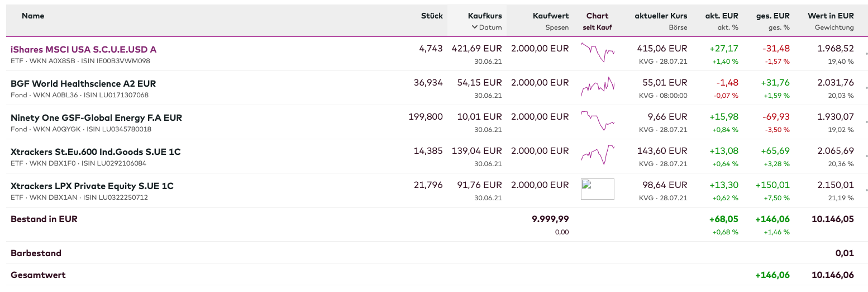This screenshot has height=292, width=868.
Task: Click the sort arrow beside Datum
Action: click(x=475, y=27)
